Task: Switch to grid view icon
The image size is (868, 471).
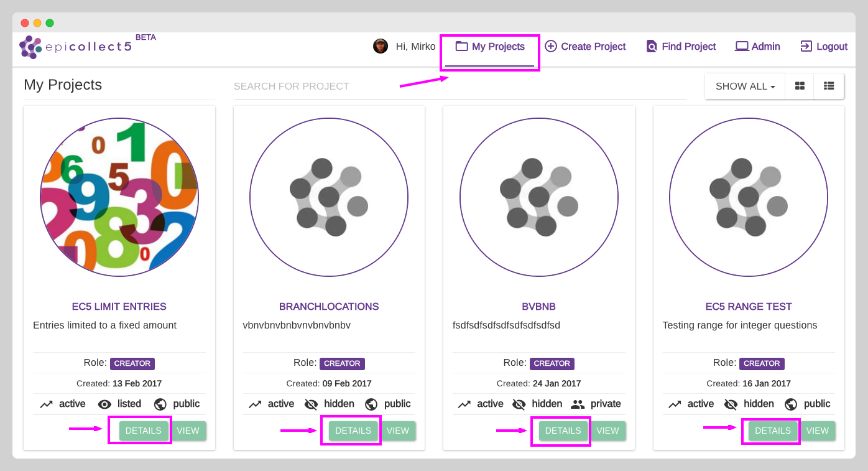Action: coord(800,86)
